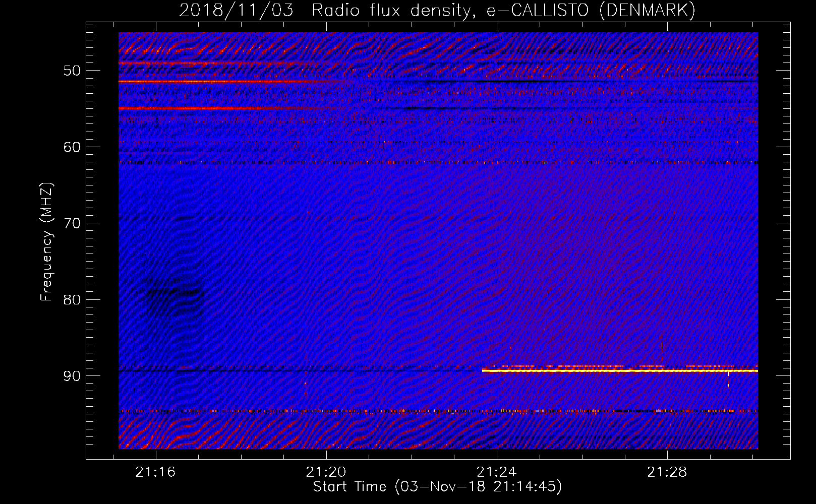Click the bright yellow emission line near 90 MHz
Image resolution: width=816 pixels, height=504 pixels.
pos(620,370)
